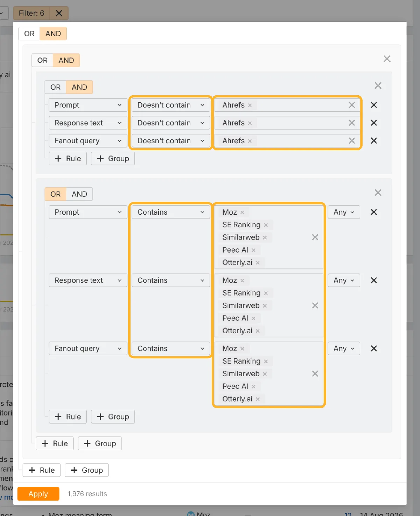Add a Rule at the outermost filter level
The width and height of the screenshot is (420, 516).
pos(41,470)
